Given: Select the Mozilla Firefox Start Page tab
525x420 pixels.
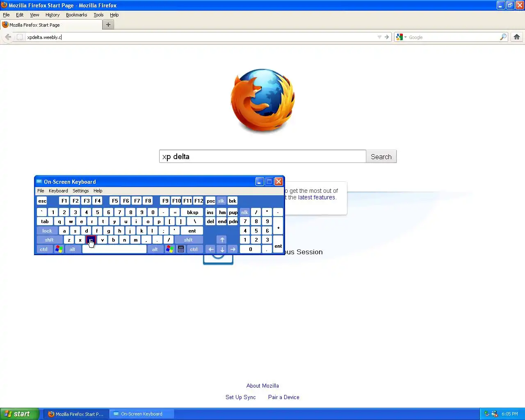Looking at the screenshot, I should pyautogui.click(x=51, y=25).
